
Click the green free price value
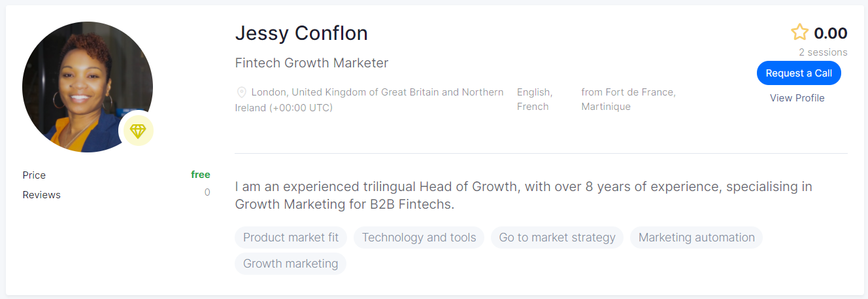coord(201,175)
